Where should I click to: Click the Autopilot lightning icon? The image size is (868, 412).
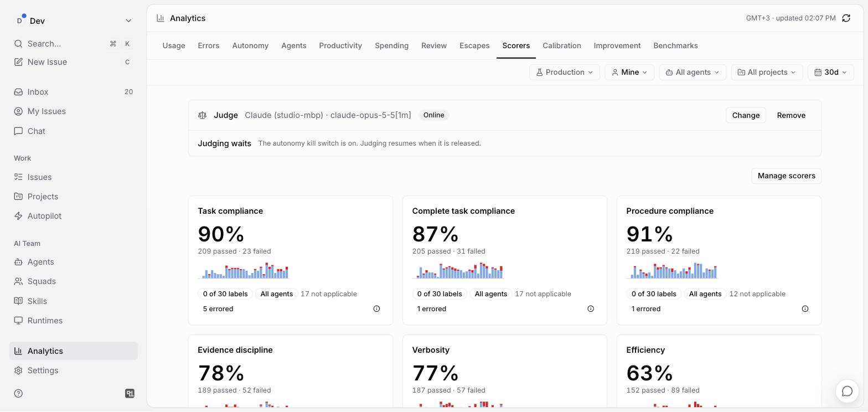18,216
